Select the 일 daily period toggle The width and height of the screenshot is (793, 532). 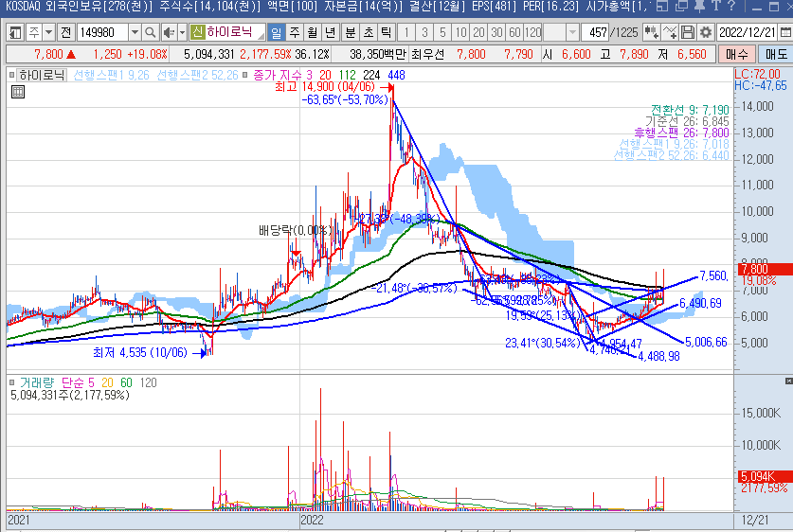click(276, 33)
